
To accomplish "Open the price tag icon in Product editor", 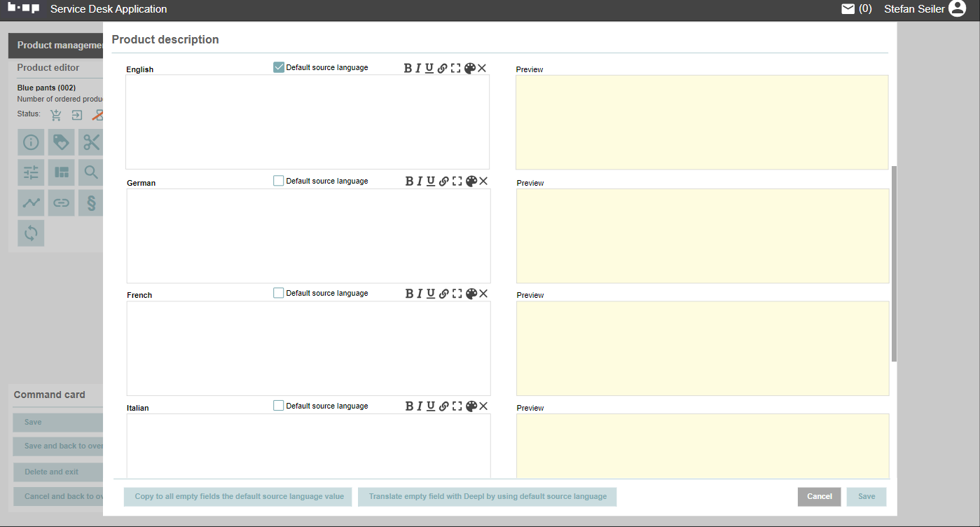I will point(62,142).
